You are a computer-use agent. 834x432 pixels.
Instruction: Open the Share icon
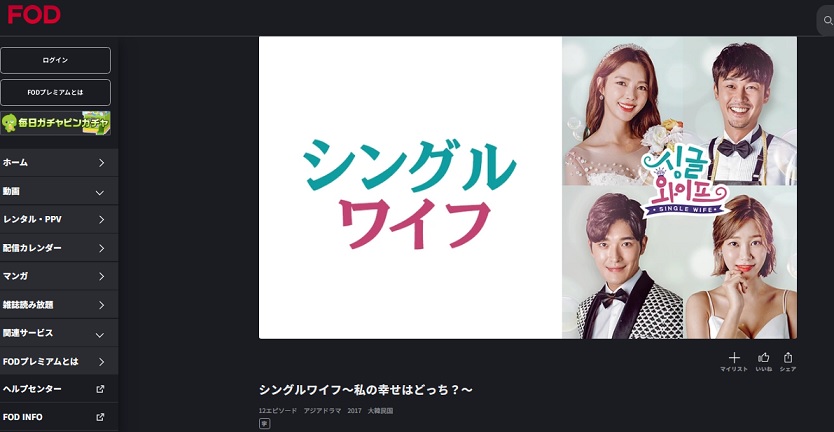tap(788, 358)
